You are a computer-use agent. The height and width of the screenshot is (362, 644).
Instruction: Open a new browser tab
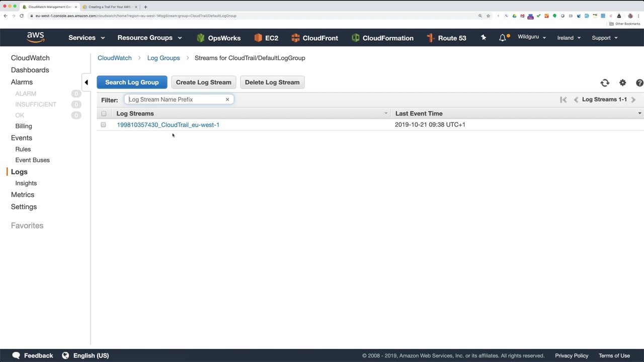pos(145,7)
